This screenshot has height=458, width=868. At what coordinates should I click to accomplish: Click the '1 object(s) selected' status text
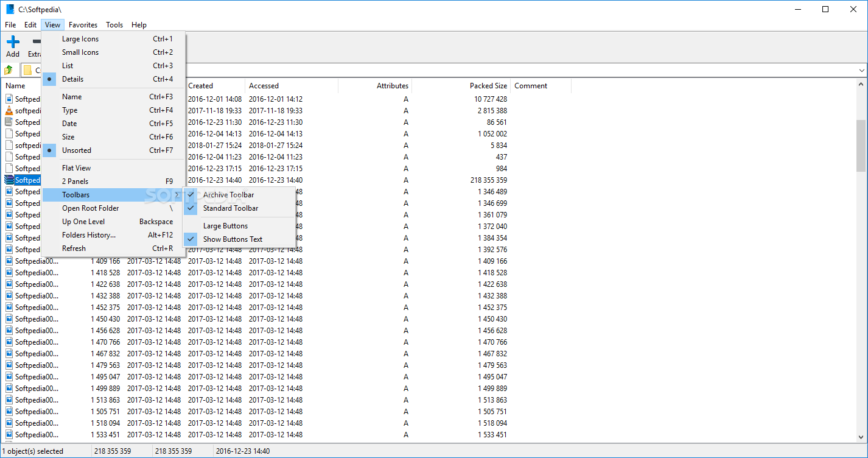point(33,451)
